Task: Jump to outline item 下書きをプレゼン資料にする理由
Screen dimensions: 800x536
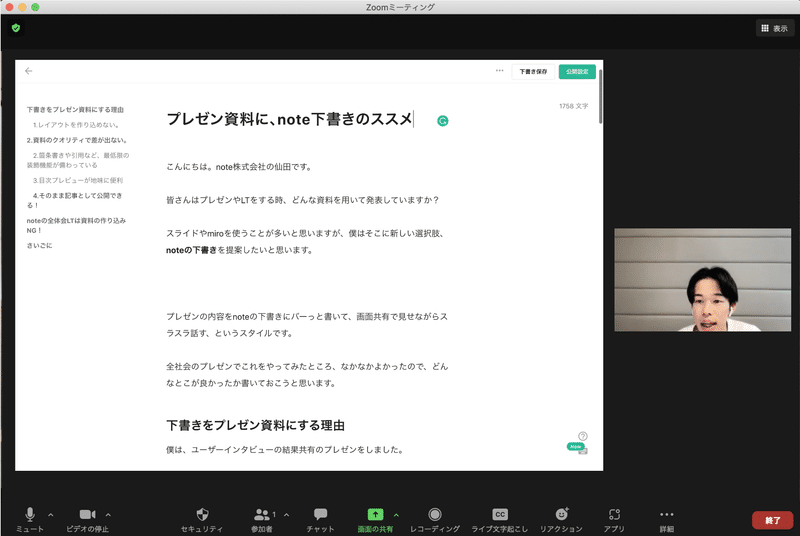Action: point(75,110)
